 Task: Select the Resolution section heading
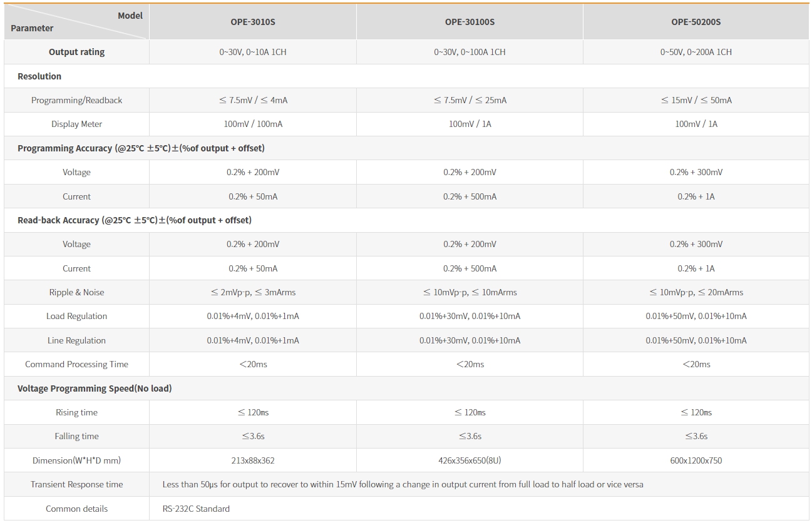[39, 76]
